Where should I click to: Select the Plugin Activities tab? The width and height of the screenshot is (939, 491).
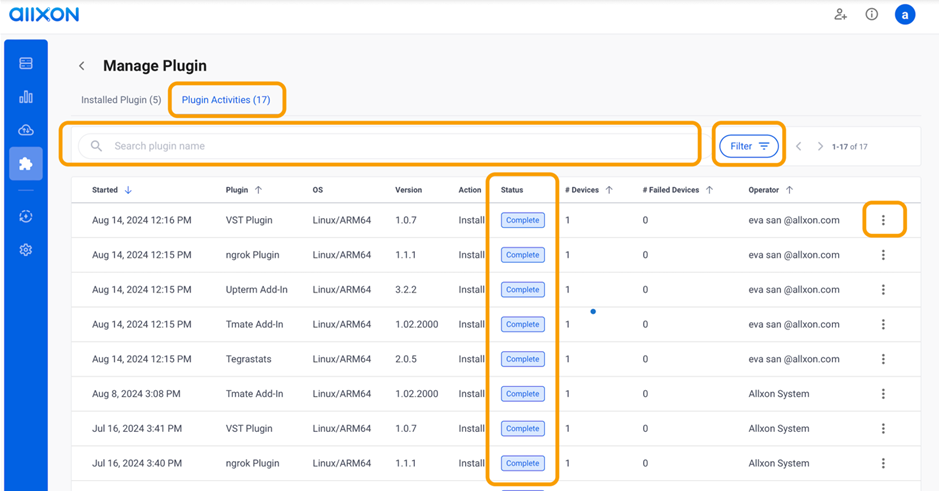(226, 100)
